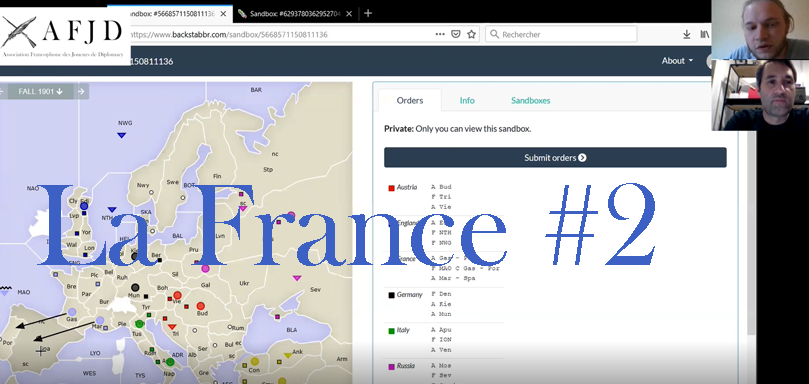This screenshot has height=384, width=809.
Task: Click the Swe supply center dot
Action: 183,197
